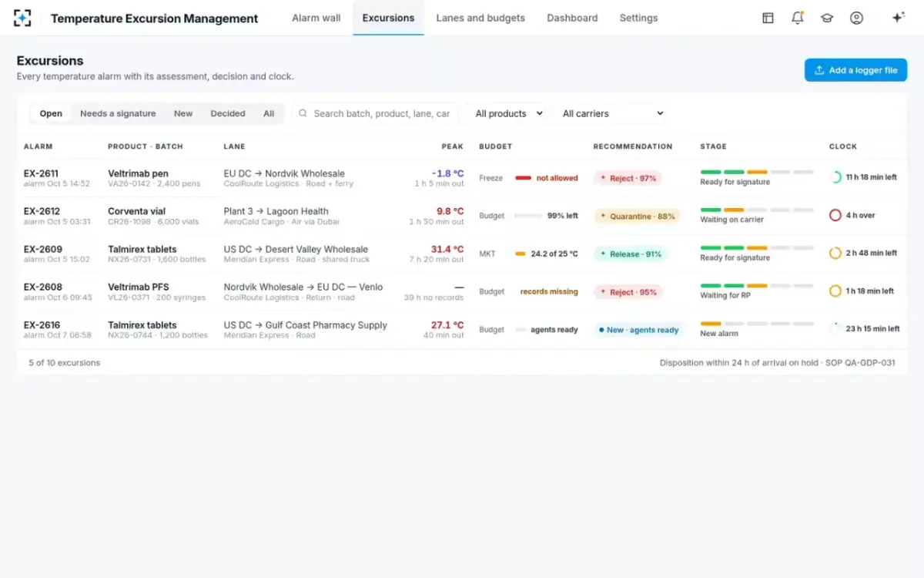Click the clock ring for 1 h 18 min left
This screenshot has height=578, width=924.
point(835,291)
